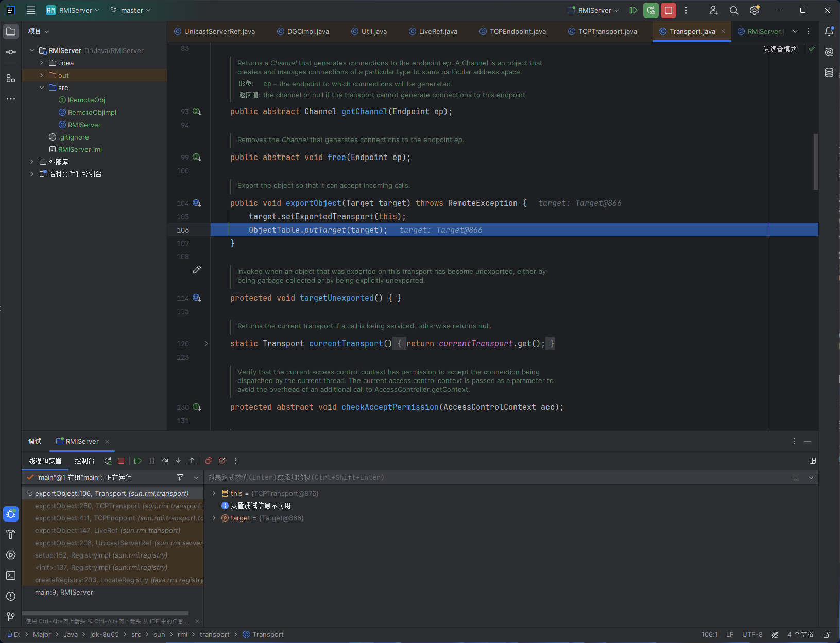Stop RMIServer with red stop button
This screenshot has height=643, width=840.
pyautogui.click(x=668, y=10)
